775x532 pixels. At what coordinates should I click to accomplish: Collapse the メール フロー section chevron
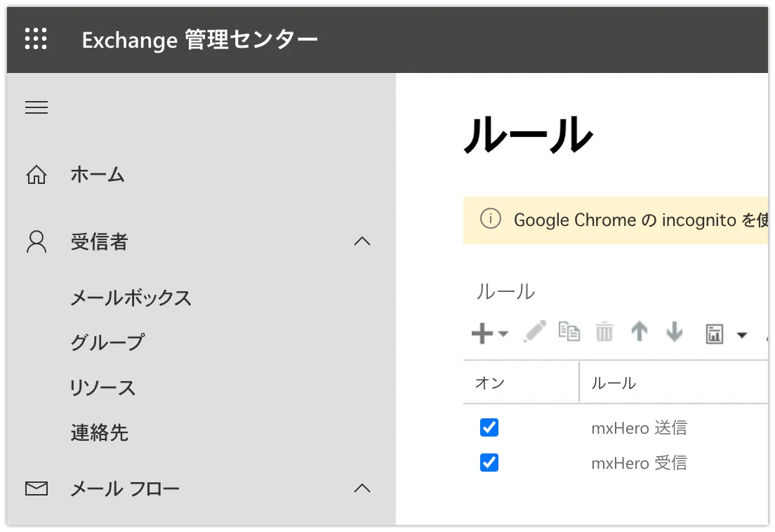pos(362,488)
